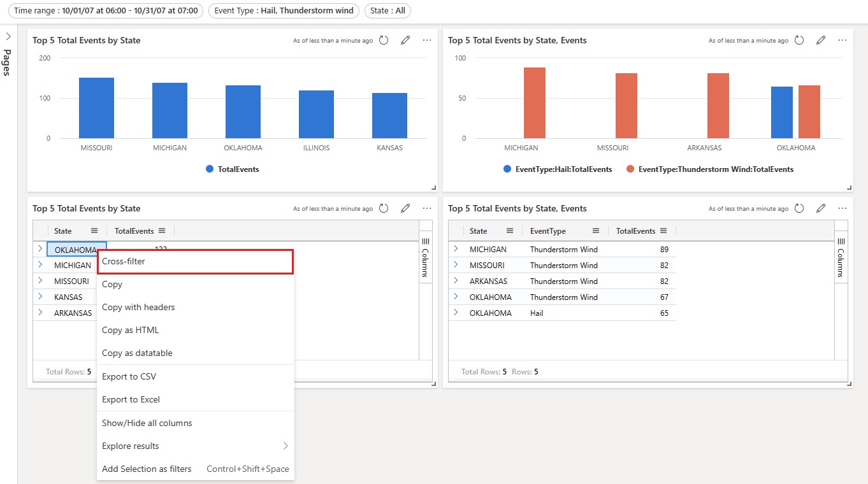Image resolution: width=868 pixels, height=484 pixels.
Task: Toggle the EventType:Hail:TotalEvents legend entry
Action: [x=558, y=169]
